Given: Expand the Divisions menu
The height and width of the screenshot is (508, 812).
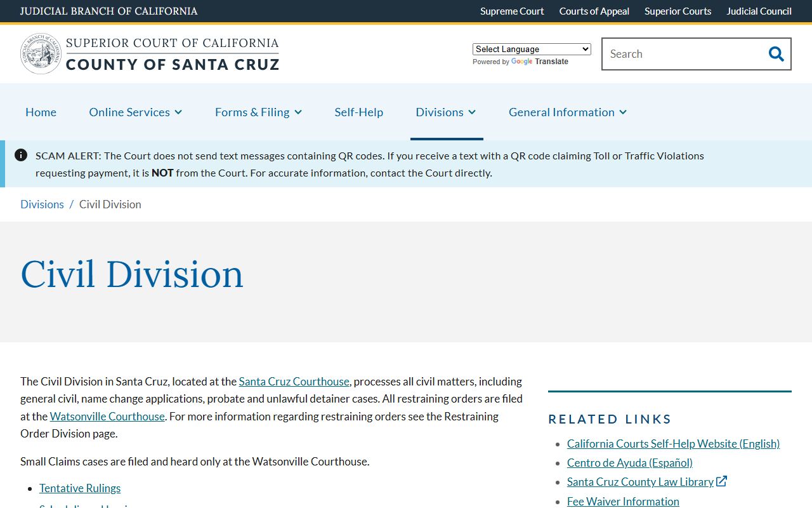Looking at the screenshot, I should coord(446,112).
